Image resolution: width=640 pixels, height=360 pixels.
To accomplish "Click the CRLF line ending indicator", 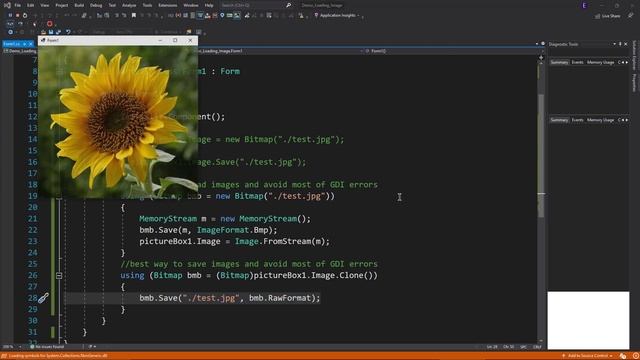I will 537,347.
